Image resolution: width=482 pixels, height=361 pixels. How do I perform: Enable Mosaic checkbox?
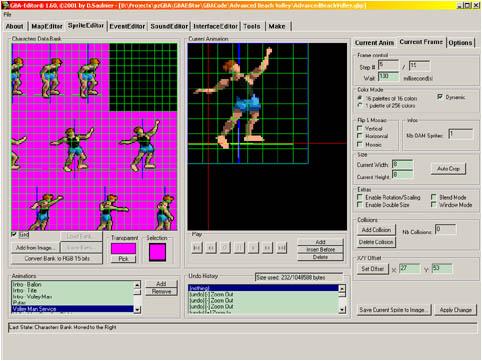[x=360, y=144]
